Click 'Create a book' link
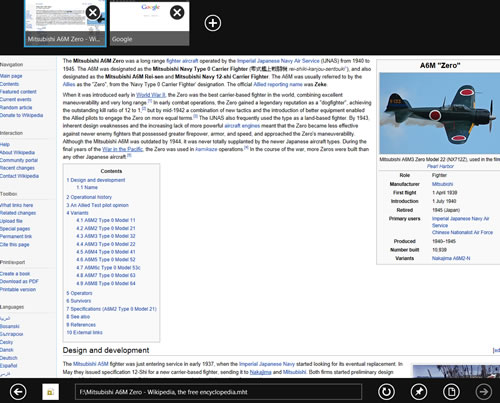 point(15,274)
